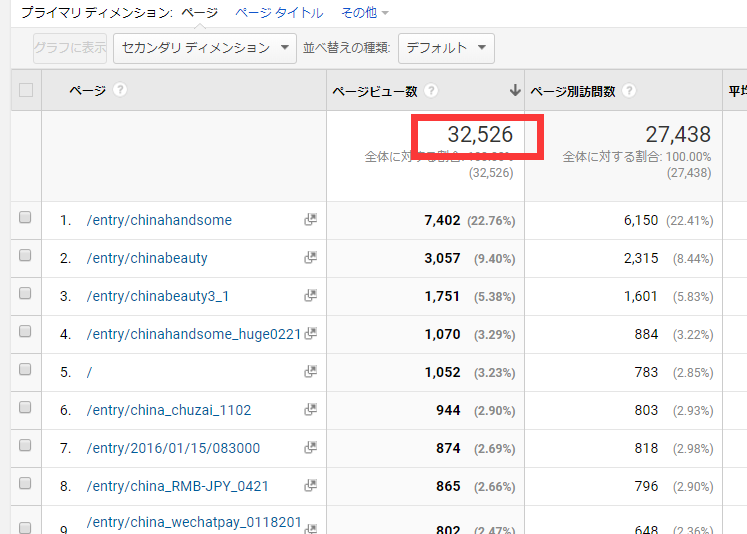
Task: Check the box for row 1 chinahandsome
Action: pos(25,217)
